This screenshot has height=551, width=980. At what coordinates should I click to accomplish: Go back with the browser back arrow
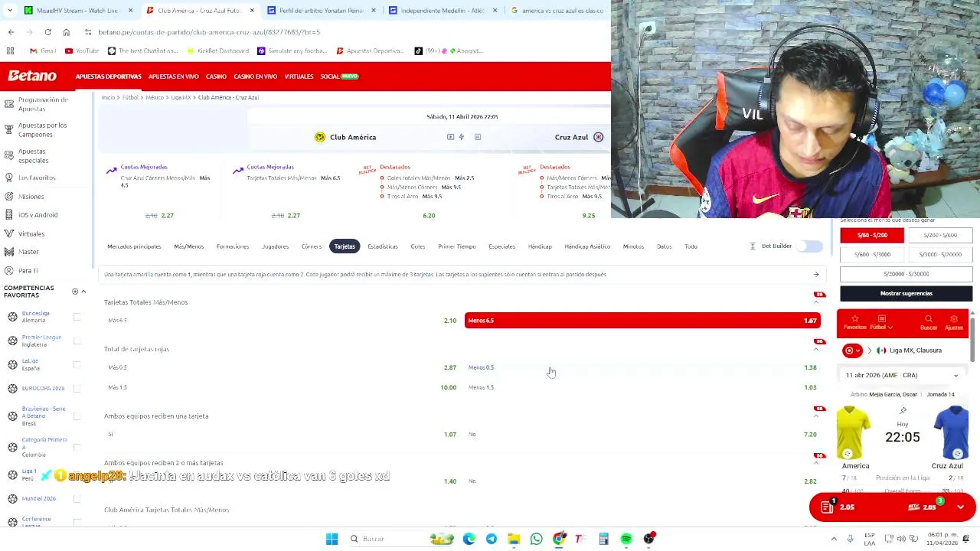pos(11,32)
